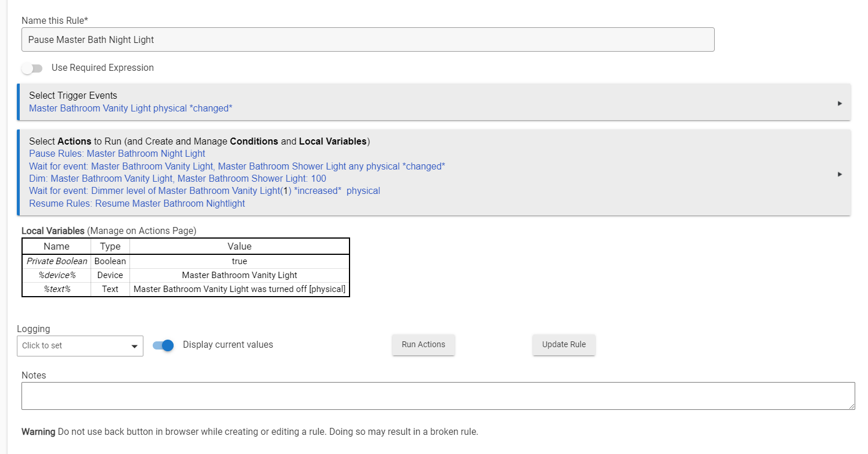Image resolution: width=868 pixels, height=454 pixels.
Task: Enable the Use Required Expression switch
Action: [x=33, y=69]
